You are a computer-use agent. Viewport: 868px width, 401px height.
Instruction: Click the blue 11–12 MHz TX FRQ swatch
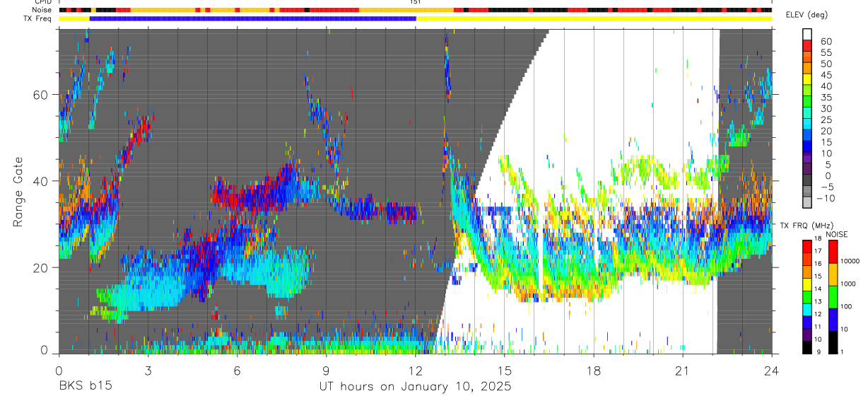coord(807,321)
